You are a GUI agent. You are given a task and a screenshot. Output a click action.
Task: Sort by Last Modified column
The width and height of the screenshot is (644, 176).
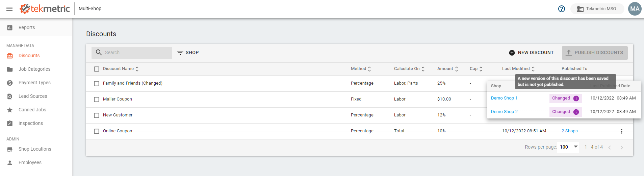[x=518, y=69]
